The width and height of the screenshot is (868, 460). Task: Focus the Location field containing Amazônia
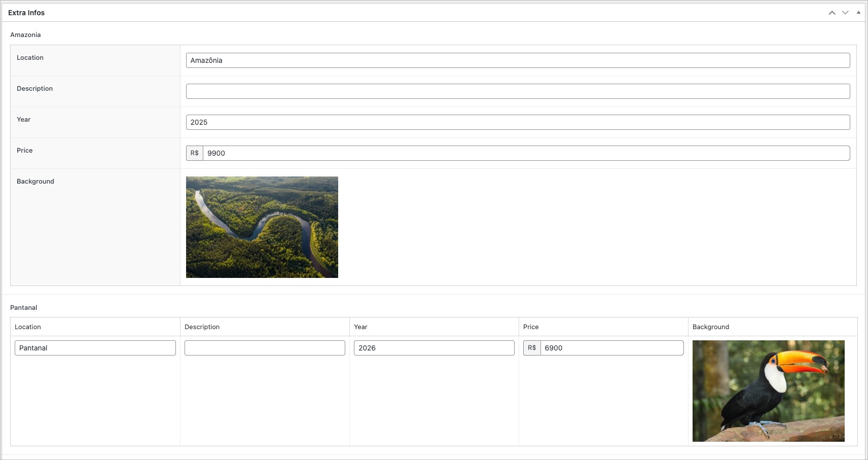[517, 60]
